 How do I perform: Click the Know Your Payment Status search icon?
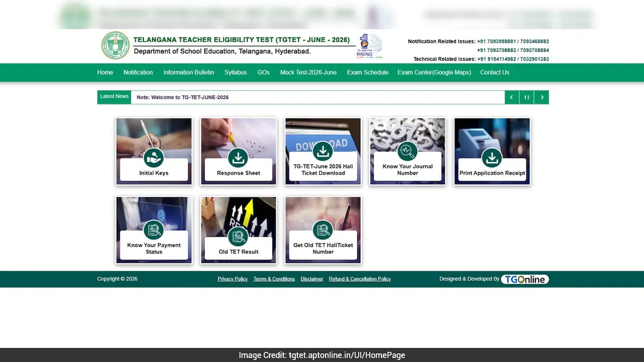point(154,230)
